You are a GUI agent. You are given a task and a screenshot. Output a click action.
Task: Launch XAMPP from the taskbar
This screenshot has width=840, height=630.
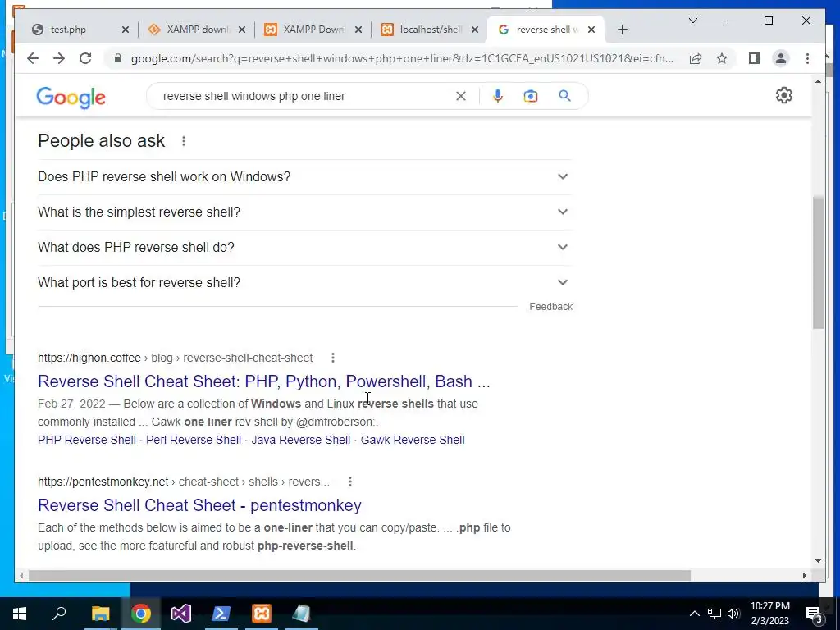tap(262, 614)
